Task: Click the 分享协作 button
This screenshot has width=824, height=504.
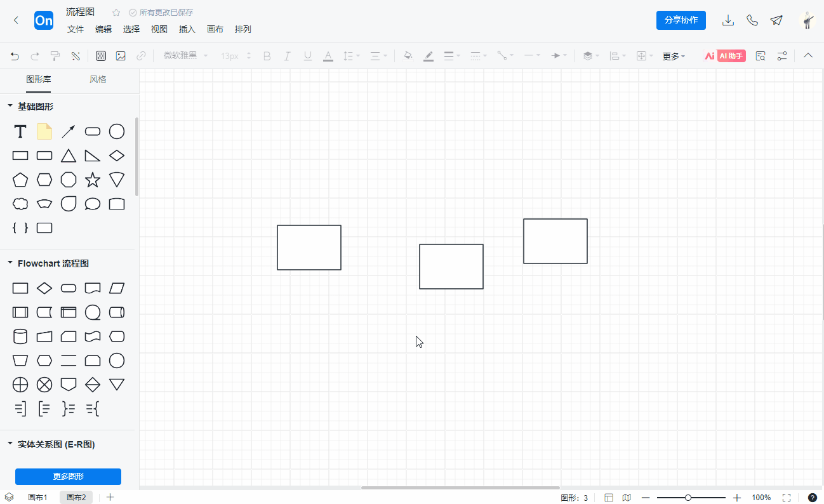Action: (x=681, y=20)
